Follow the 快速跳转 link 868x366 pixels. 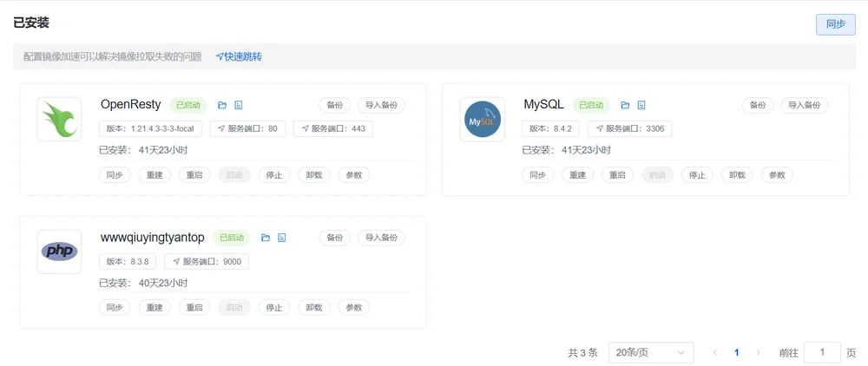(x=239, y=56)
